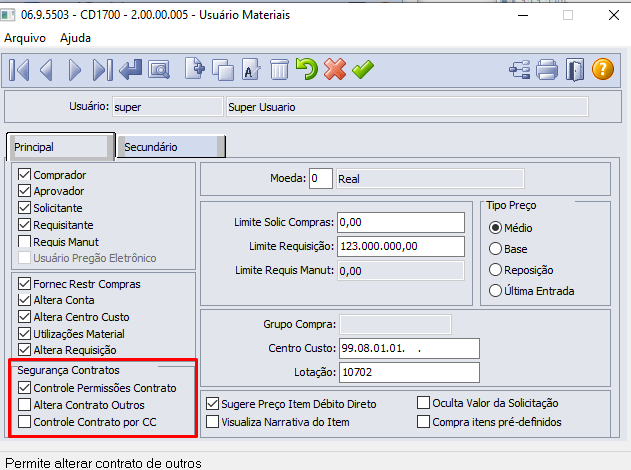Open the search/zoom record icon
631x470 pixels.
point(159,70)
